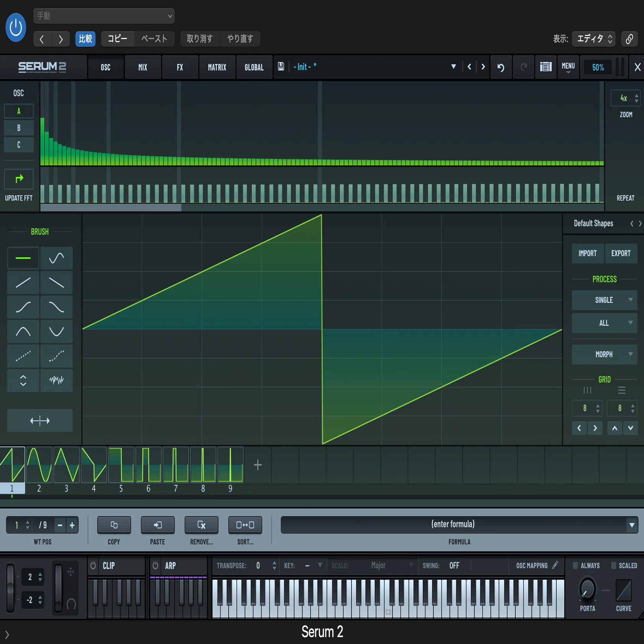The width and height of the screenshot is (644, 644).
Task: Open the エディタ view selector
Action: pos(593,39)
